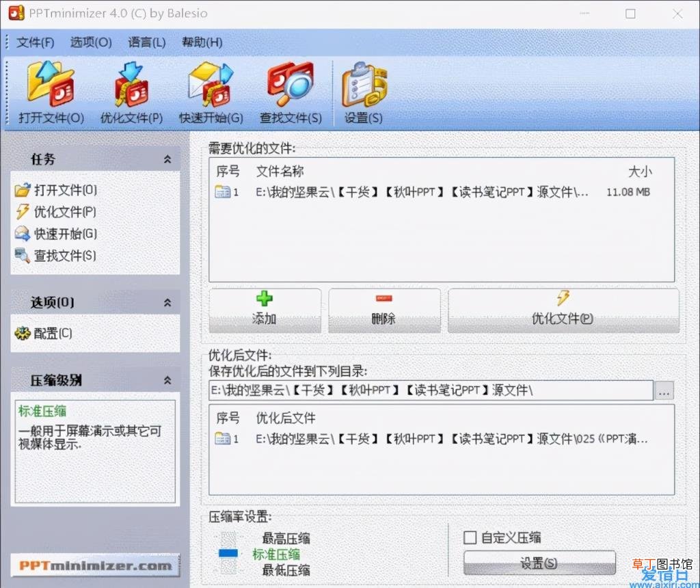
Task: Click file icon of row 1 in 需要优化的文件 list
Action: 222,192
